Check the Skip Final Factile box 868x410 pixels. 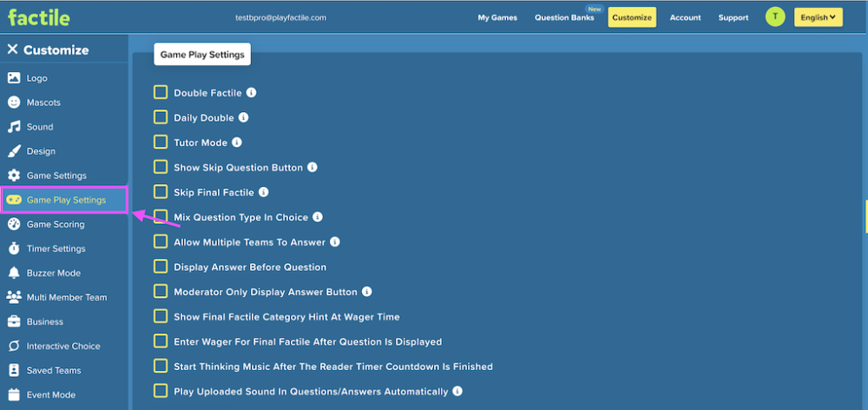point(161,192)
